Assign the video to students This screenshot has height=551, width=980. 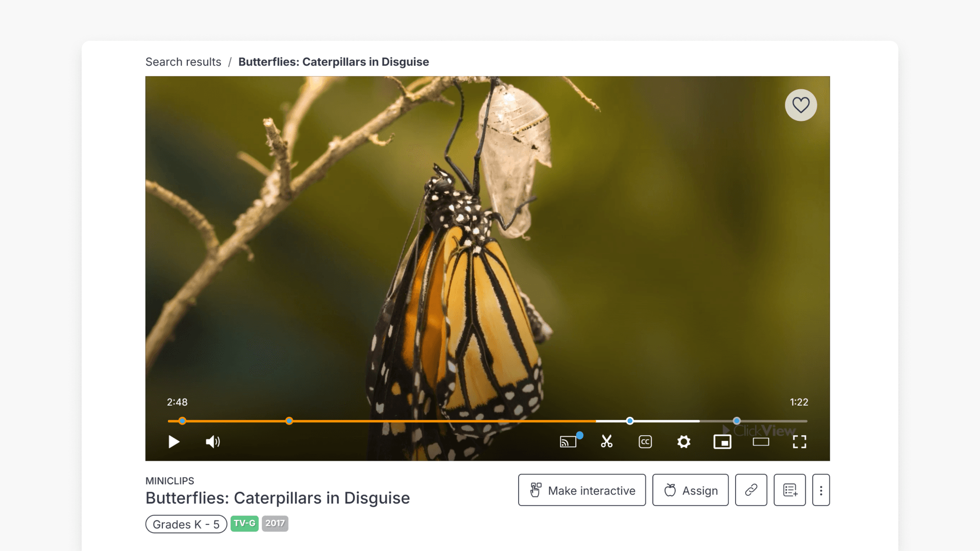(690, 490)
